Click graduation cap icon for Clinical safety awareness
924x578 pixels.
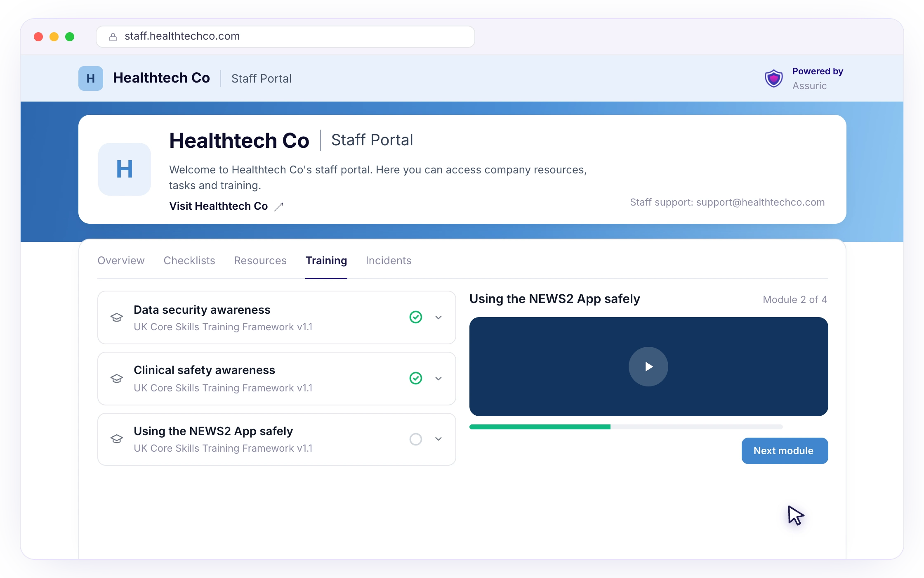coord(117,379)
